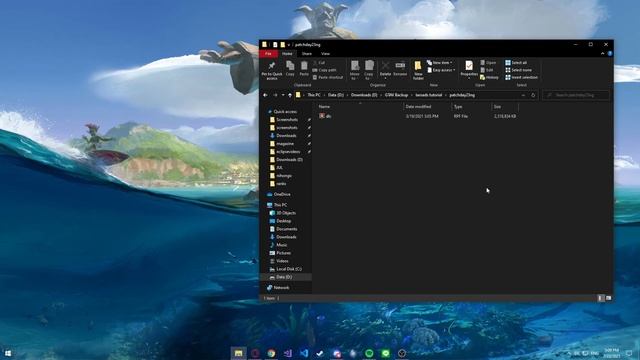The width and height of the screenshot is (640, 360).
Task: Click Paste shortcut in ribbon
Action: (328, 77)
